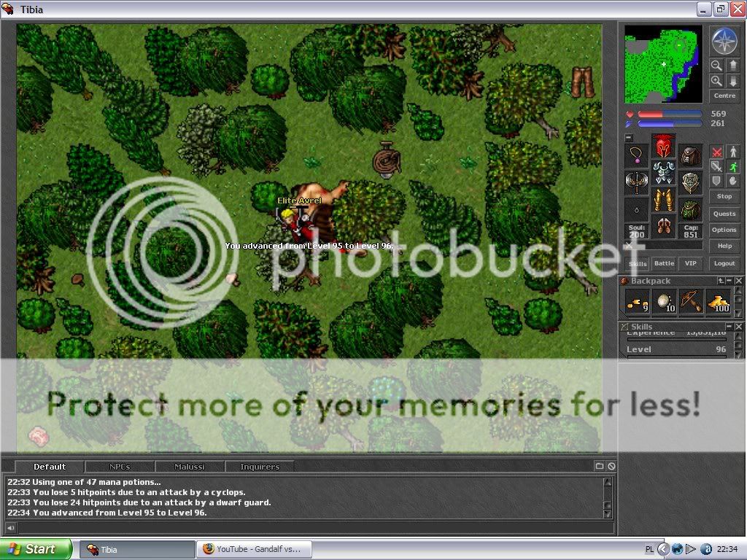Select chase opponent mode
The image size is (747, 560).
[x=732, y=166]
